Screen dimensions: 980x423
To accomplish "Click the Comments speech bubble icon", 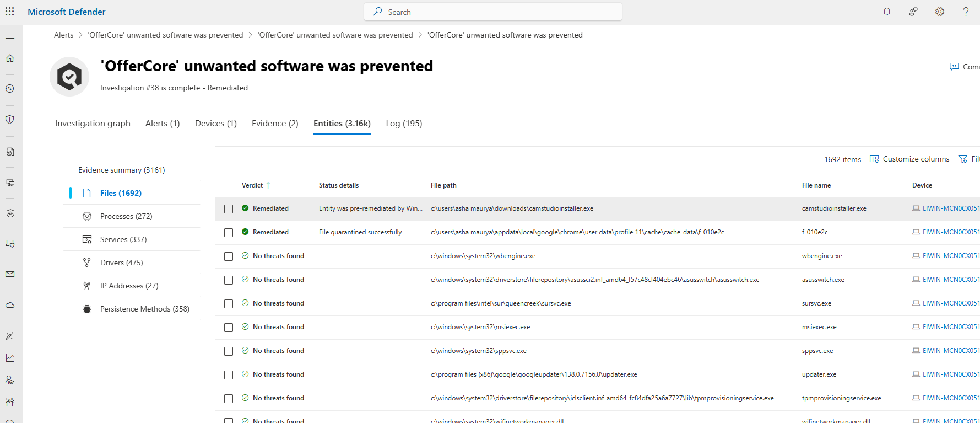I will 954,67.
